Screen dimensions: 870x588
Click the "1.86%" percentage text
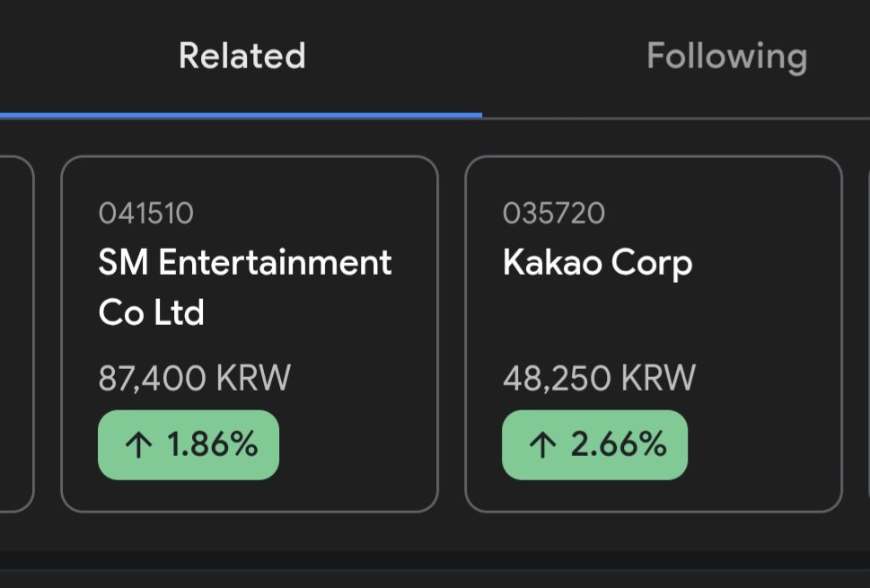click(x=213, y=444)
